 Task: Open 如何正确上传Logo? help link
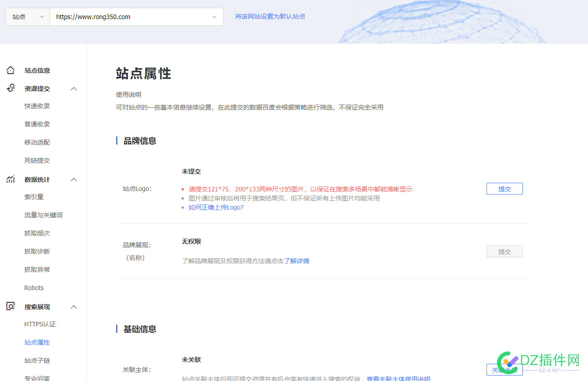216,207
